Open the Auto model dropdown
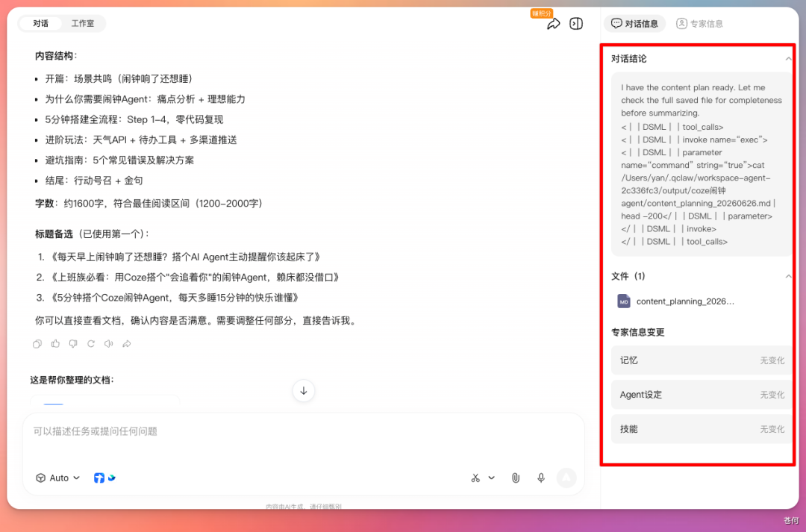 [x=58, y=478]
